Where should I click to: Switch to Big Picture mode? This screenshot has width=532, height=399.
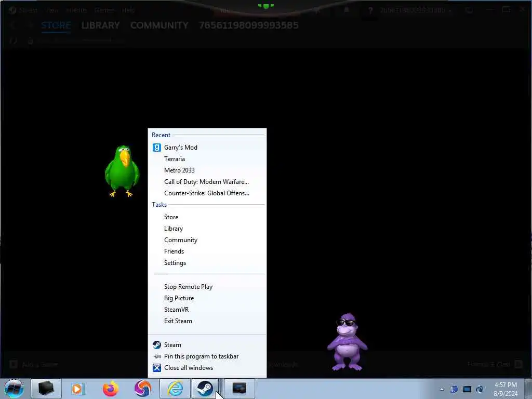coord(207,298)
